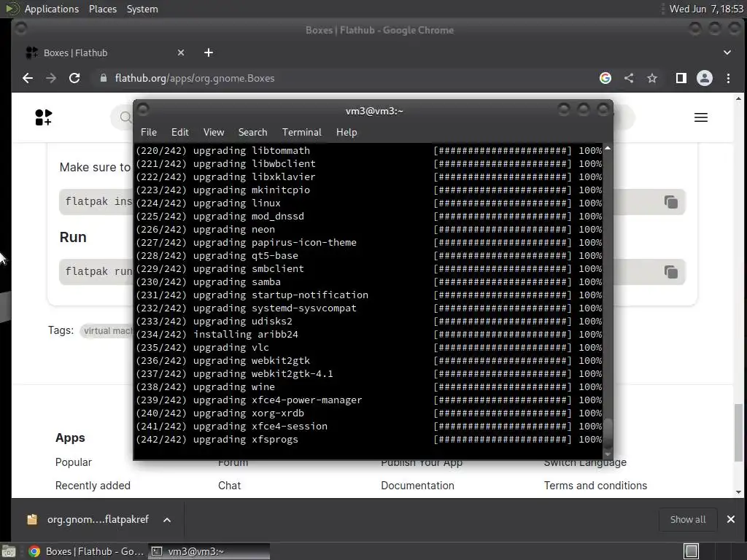Open the Chat link
The image size is (747, 560).
(229, 485)
